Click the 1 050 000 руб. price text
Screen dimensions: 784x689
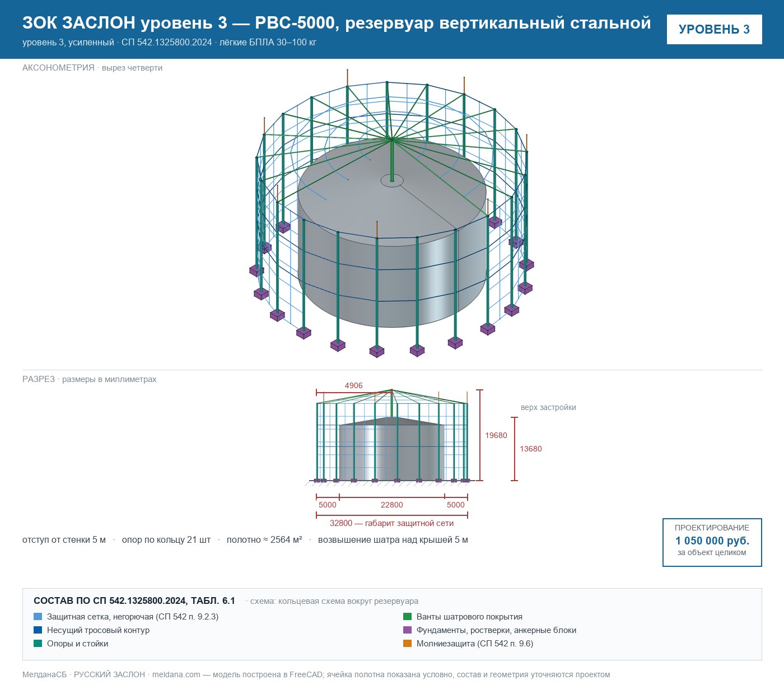(x=712, y=541)
